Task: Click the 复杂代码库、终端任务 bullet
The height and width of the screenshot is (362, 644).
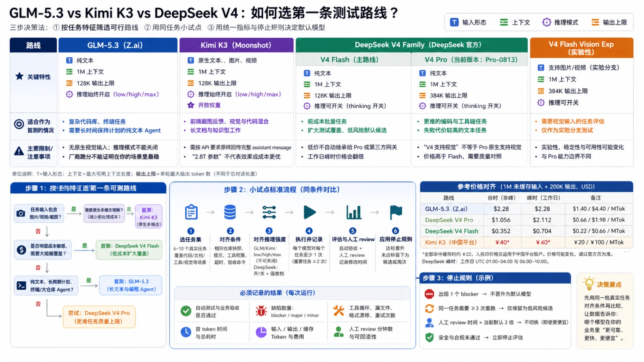Action: 97,122
